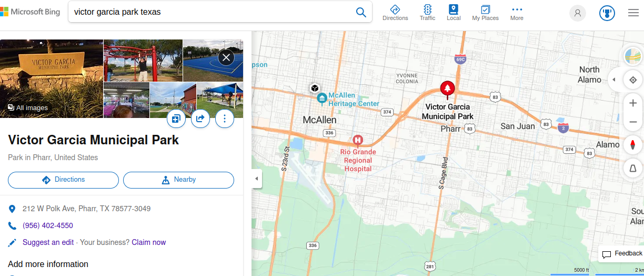This screenshot has height=276, width=644.
Task: Call phone number (956) 402-4550
Action: coord(48,225)
